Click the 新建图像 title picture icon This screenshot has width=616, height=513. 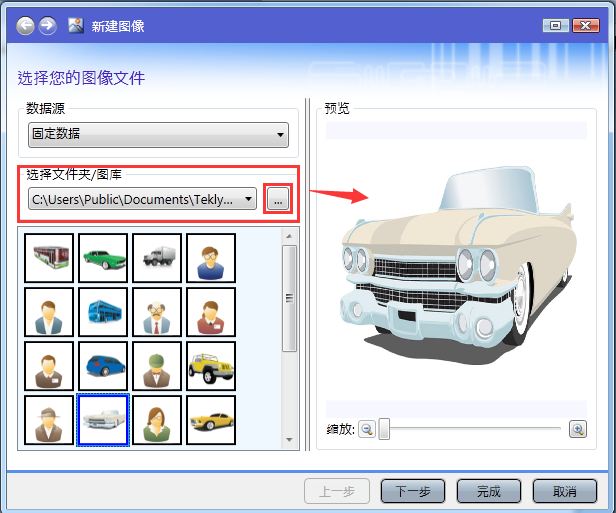76,26
